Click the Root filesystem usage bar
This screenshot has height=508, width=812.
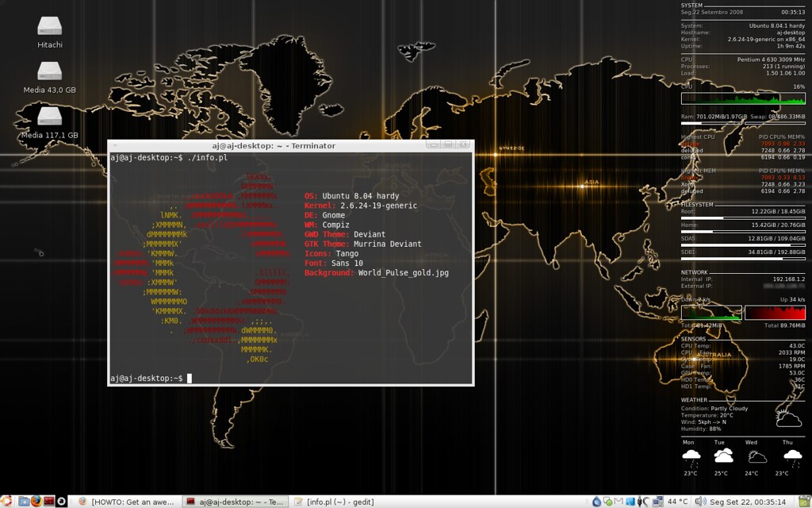click(743, 218)
